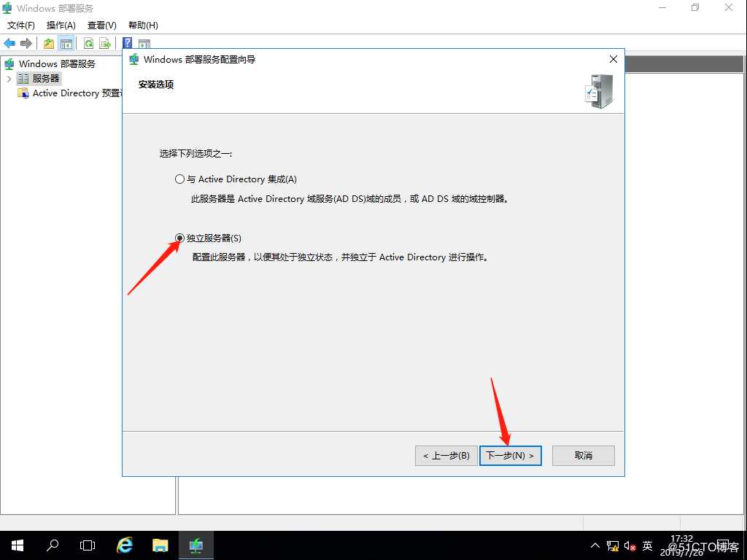747x560 pixels.
Task: Restore down the main console window
Action: click(695, 7)
